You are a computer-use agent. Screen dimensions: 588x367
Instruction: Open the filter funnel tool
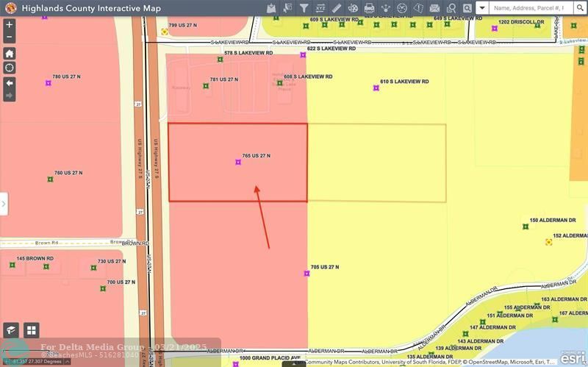click(304, 8)
